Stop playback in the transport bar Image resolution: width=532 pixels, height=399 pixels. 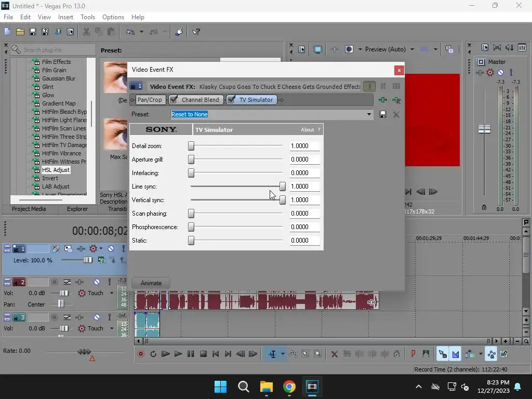[203, 354]
